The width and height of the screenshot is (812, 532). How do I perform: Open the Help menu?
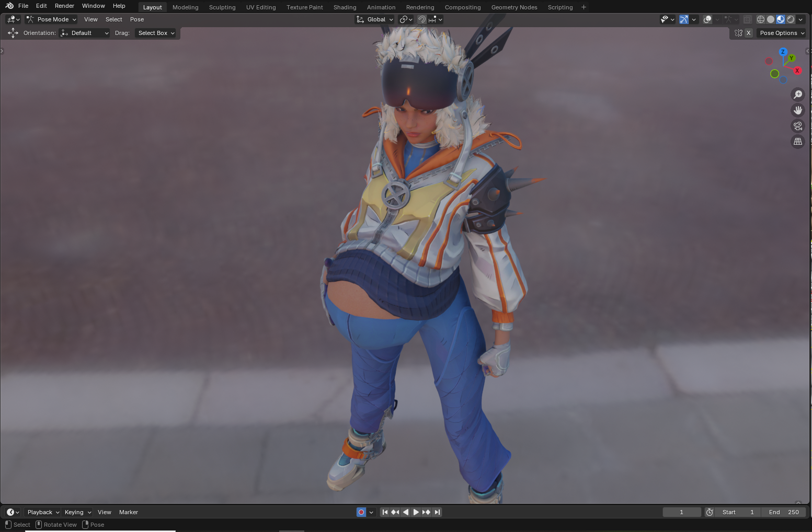[x=119, y=6]
